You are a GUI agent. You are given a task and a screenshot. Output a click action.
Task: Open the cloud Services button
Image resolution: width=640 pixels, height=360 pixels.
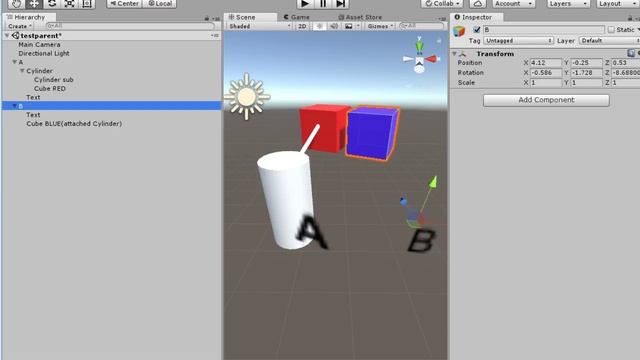478,4
